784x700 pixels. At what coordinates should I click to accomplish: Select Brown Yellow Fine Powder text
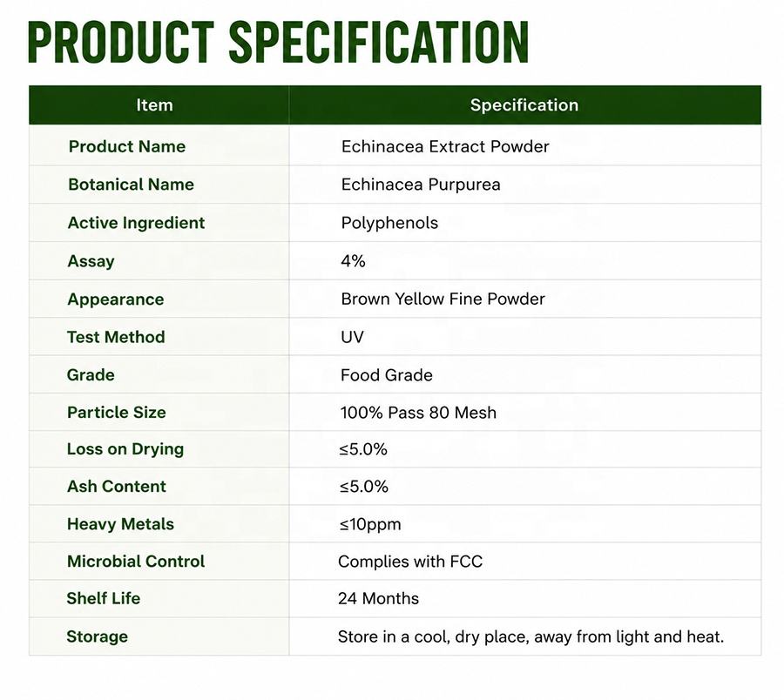[443, 299]
